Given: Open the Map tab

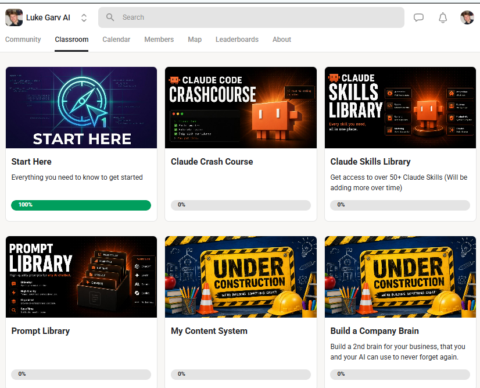Looking at the screenshot, I should (195, 39).
